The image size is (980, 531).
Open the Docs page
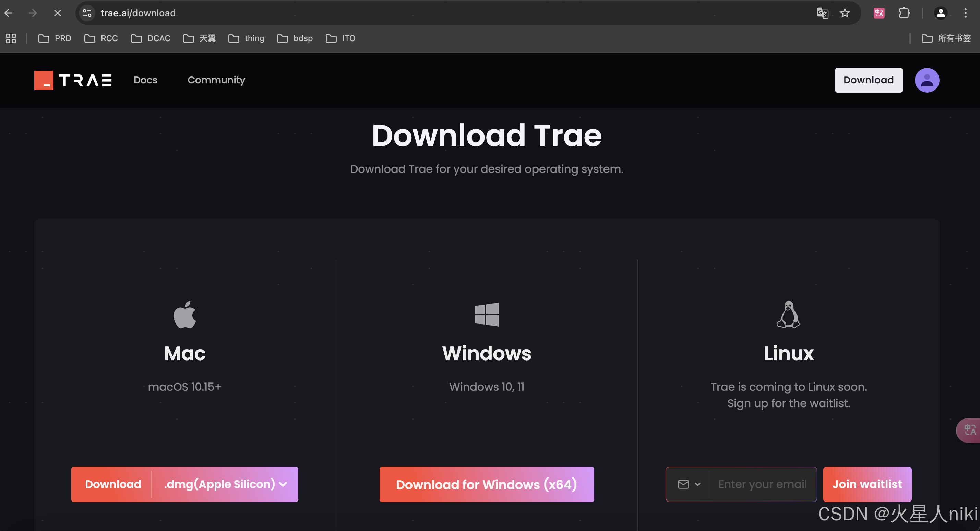coord(145,80)
